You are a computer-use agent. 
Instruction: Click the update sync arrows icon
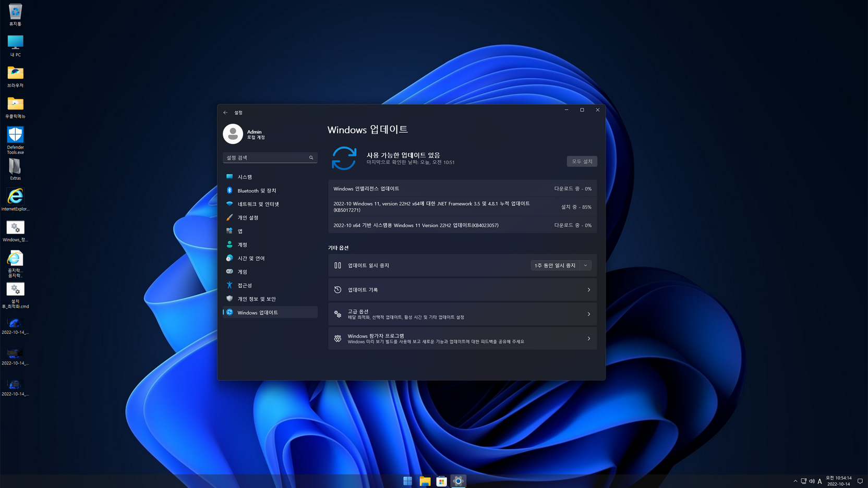(x=344, y=158)
